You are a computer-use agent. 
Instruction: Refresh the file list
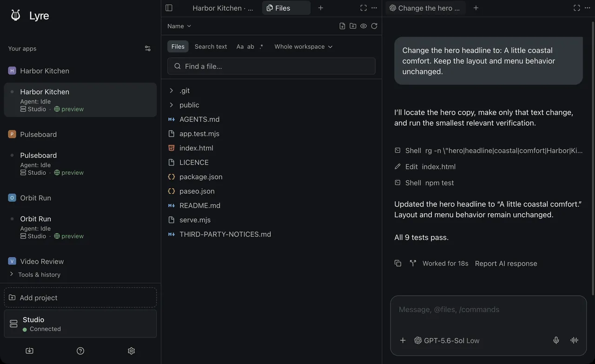[374, 26]
